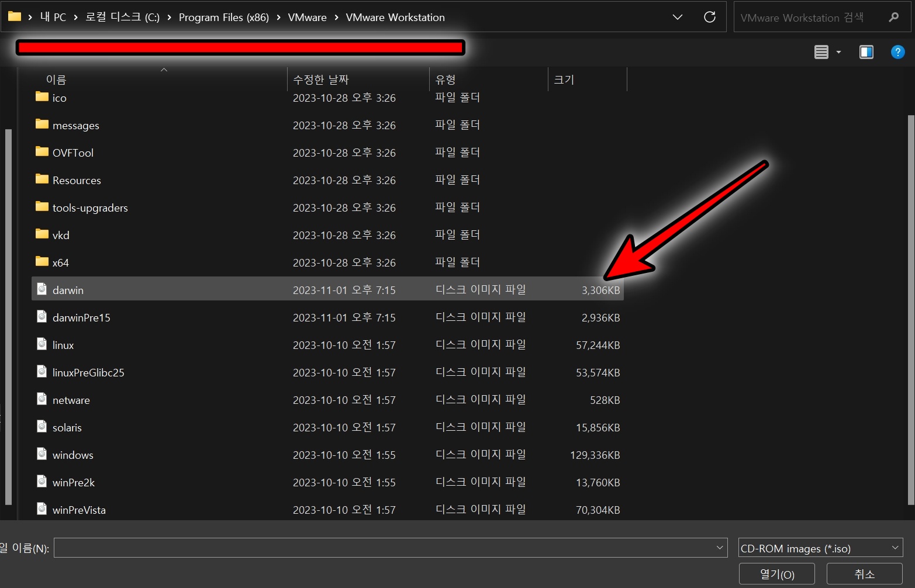Click the tools-upgraders folder icon

pyautogui.click(x=42, y=206)
